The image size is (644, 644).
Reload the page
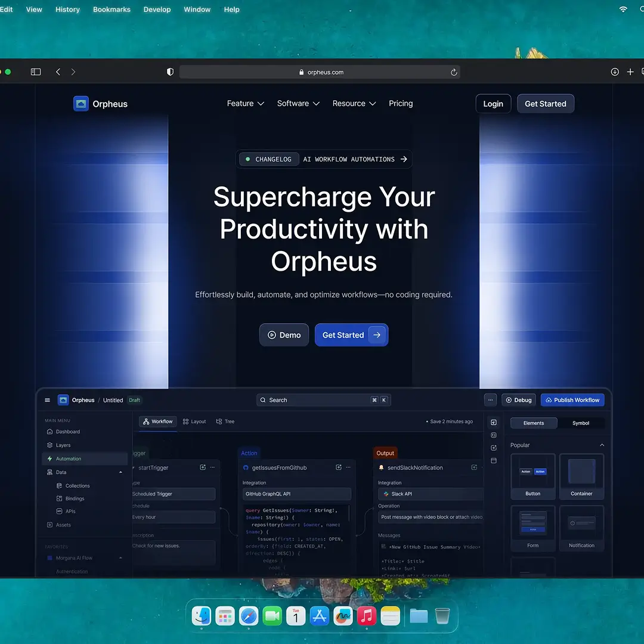[x=453, y=72]
